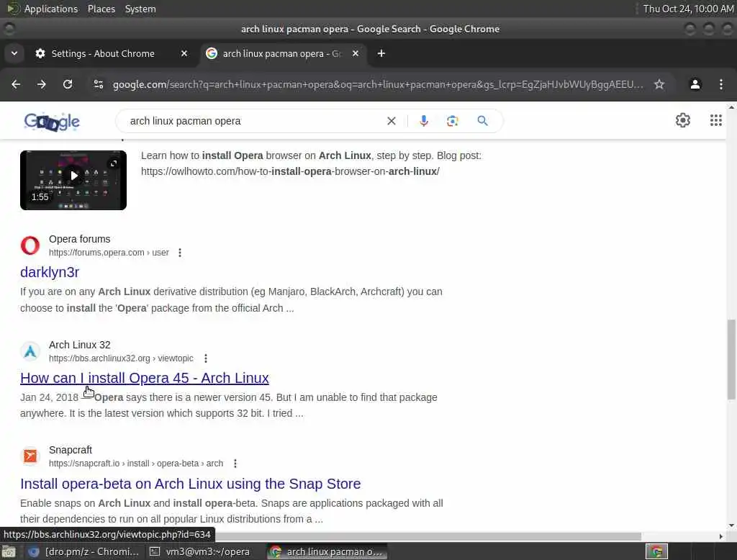Viewport: 737px width, 560px height.
Task: Click the horizontal scrollbar thumb
Action: [428, 536]
